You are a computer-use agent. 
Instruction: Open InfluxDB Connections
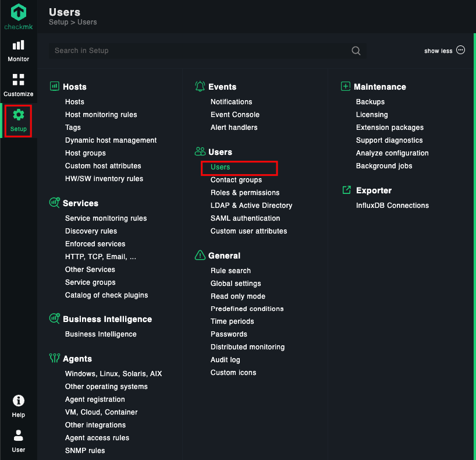coord(392,206)
